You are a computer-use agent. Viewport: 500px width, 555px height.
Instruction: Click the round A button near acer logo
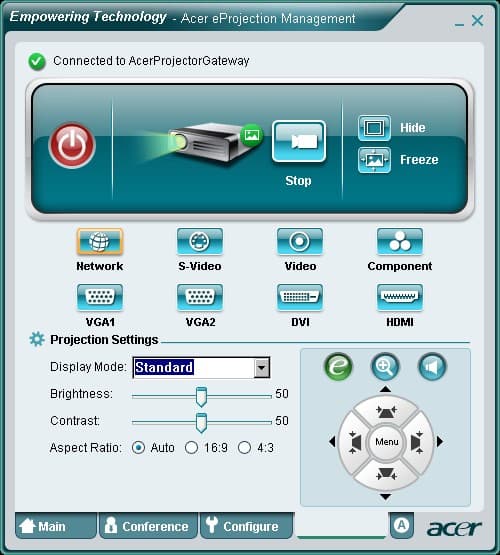(x=401, y=525)
